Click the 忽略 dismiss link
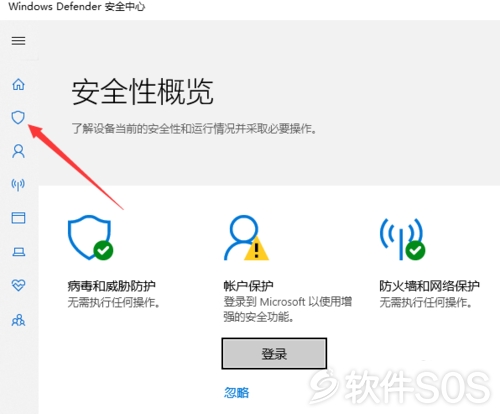This screenshot has height=414, width=500. tap(236, 392)
